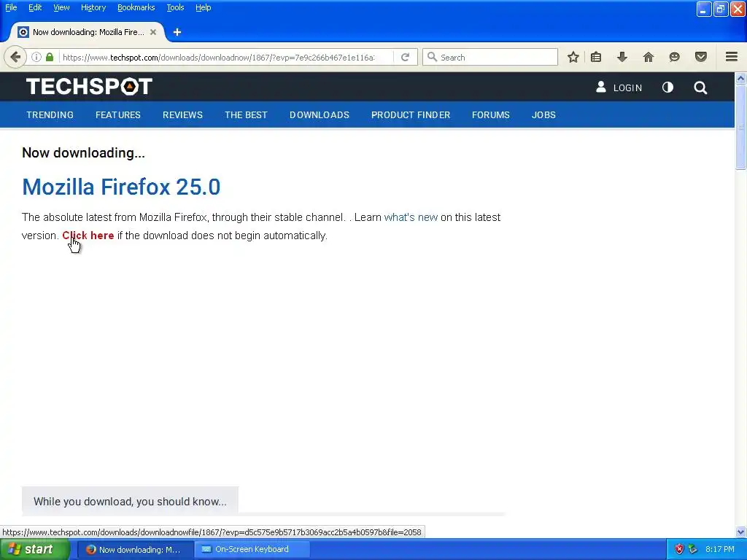Open the Firefox hamburger menu
Screen dimensions: 747x560
pyautogui.click(x=732, y=57)
